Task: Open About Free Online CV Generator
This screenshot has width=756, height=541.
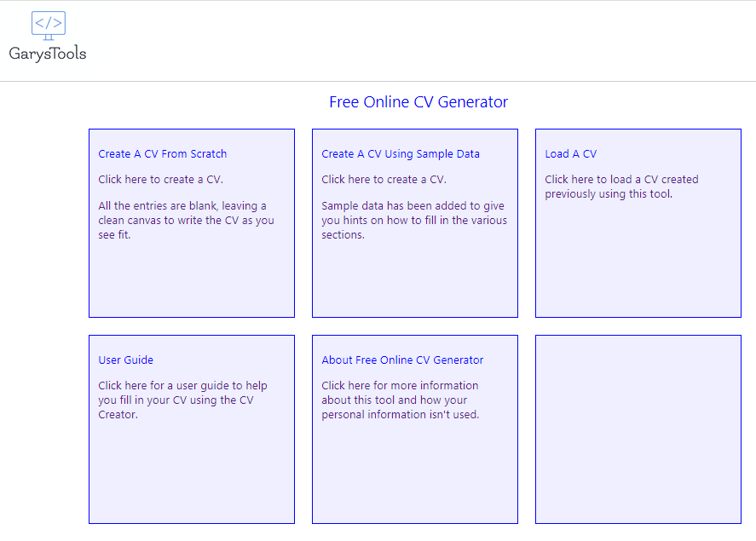Action: (x=402, y=360)
